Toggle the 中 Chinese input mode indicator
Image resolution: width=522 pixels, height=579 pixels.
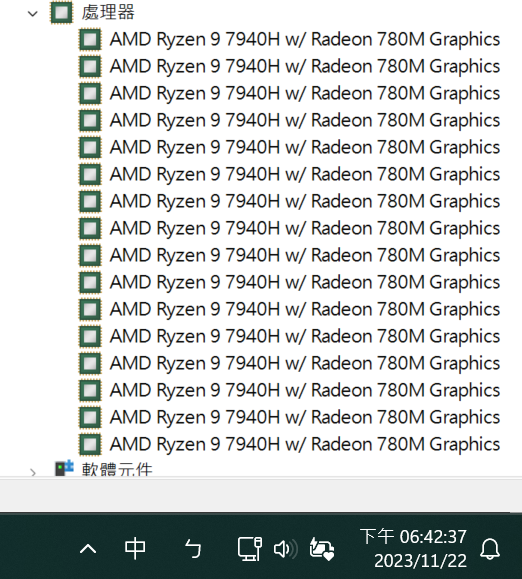(135, 549)
